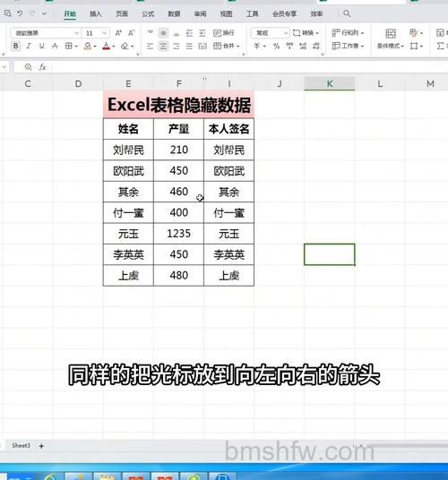This screenshot has height=480, width=448.
Task: Click the fx insert function icon
Action: (43, 67)
